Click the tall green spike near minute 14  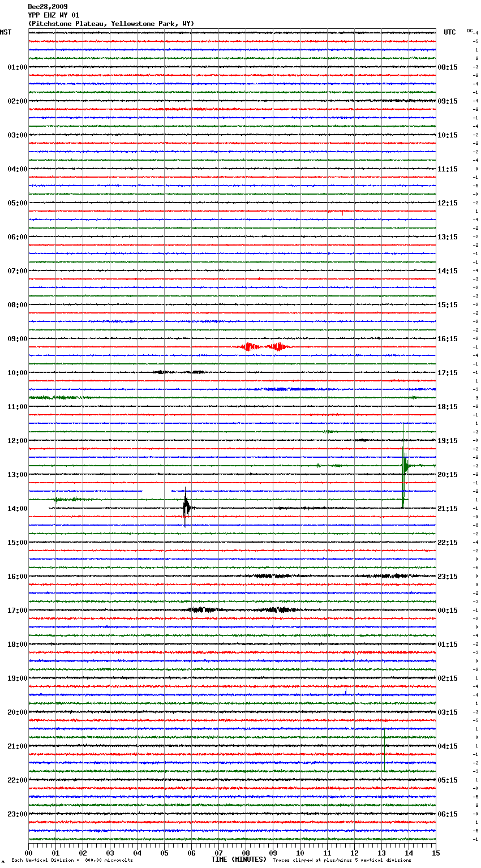tap(403, 465)
